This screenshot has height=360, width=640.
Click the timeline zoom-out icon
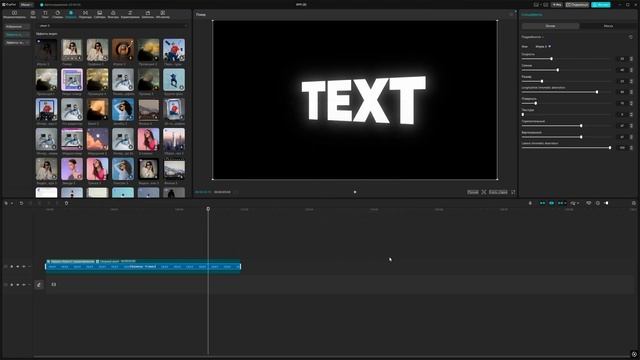point(598,203)
